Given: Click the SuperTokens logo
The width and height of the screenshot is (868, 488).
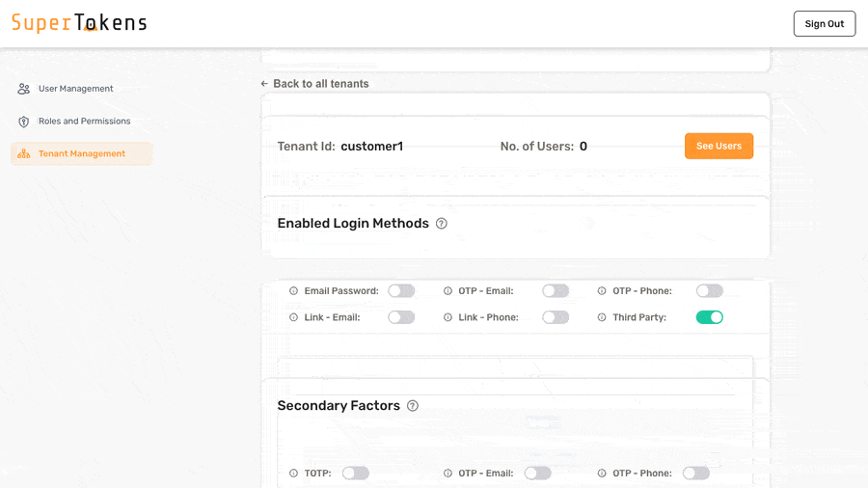Looking at the screenshot, I should (79, 23).
